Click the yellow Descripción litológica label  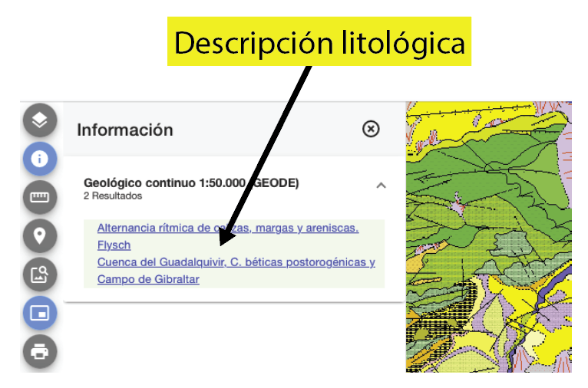pos(319,41)
